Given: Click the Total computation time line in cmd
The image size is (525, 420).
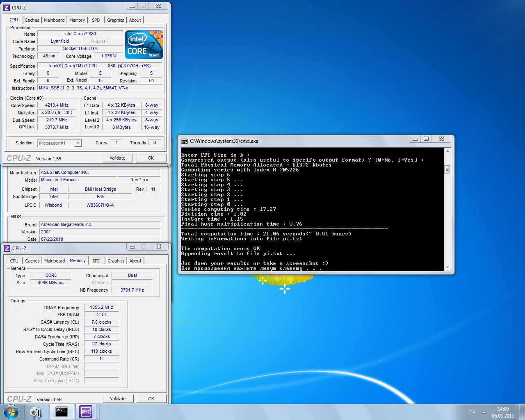Looking at the screenshot, I should [x=266, y=234].
